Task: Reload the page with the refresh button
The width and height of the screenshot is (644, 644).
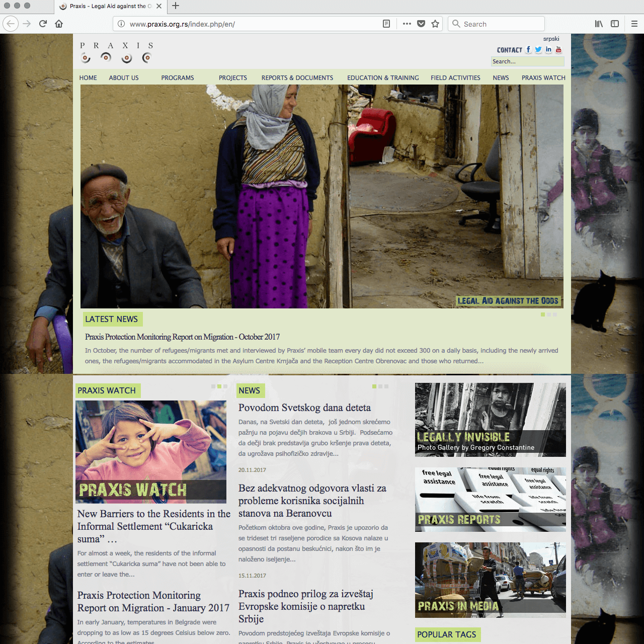Action: coord(43,24)
